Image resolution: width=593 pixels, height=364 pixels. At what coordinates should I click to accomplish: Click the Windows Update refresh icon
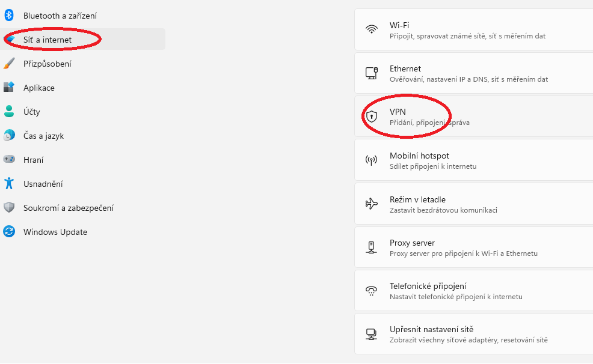point(9,231)
